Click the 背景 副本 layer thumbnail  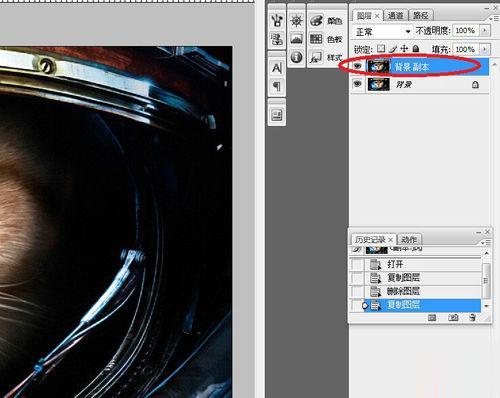pyautogui.click(x=378, y=66)
